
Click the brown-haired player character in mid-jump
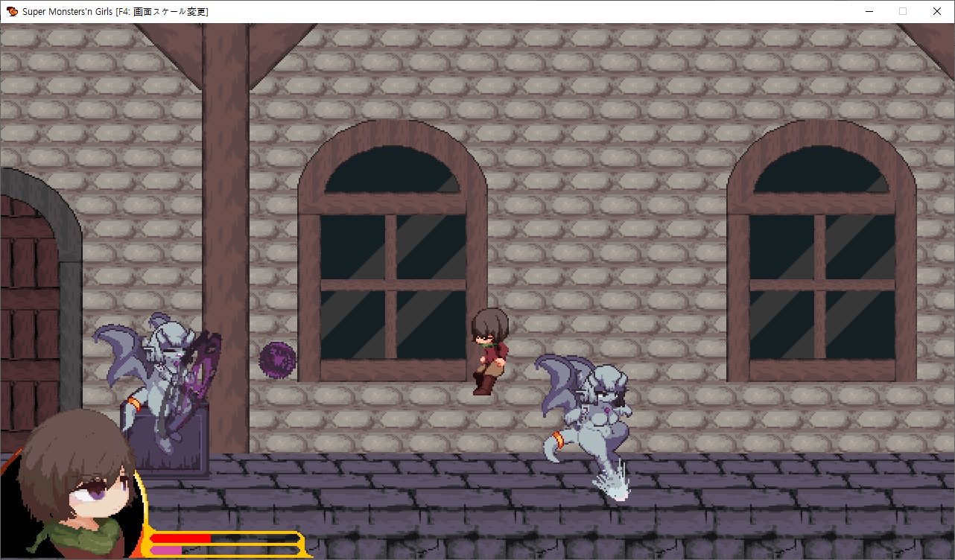pos(489,351)
